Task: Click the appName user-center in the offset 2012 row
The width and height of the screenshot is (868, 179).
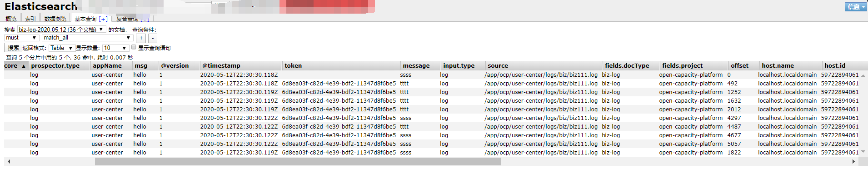Action: 107,109
